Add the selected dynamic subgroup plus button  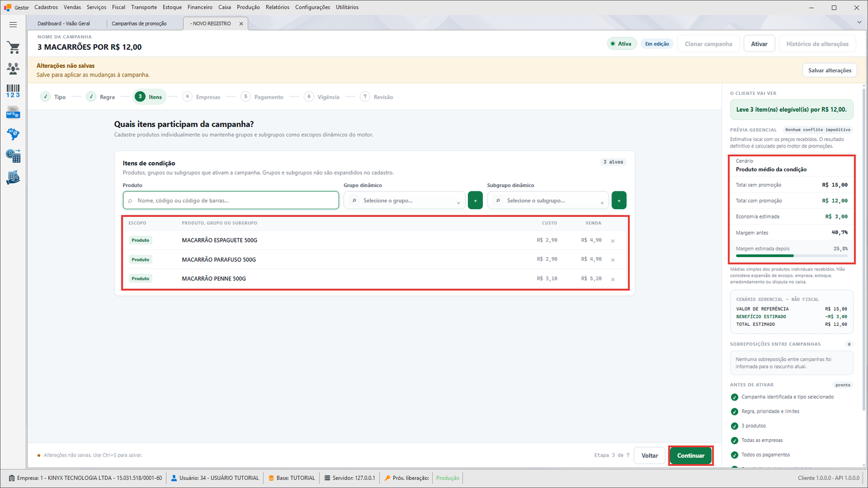coord(619,200)
